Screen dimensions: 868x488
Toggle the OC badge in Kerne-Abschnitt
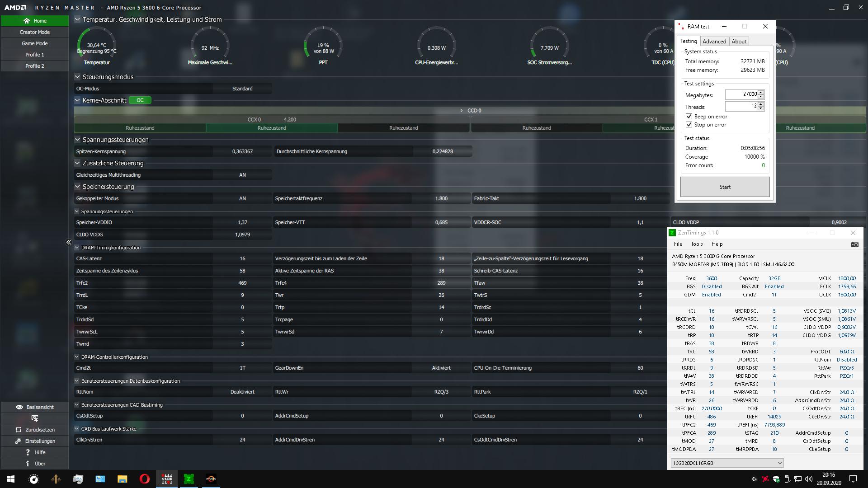[140, 100]
